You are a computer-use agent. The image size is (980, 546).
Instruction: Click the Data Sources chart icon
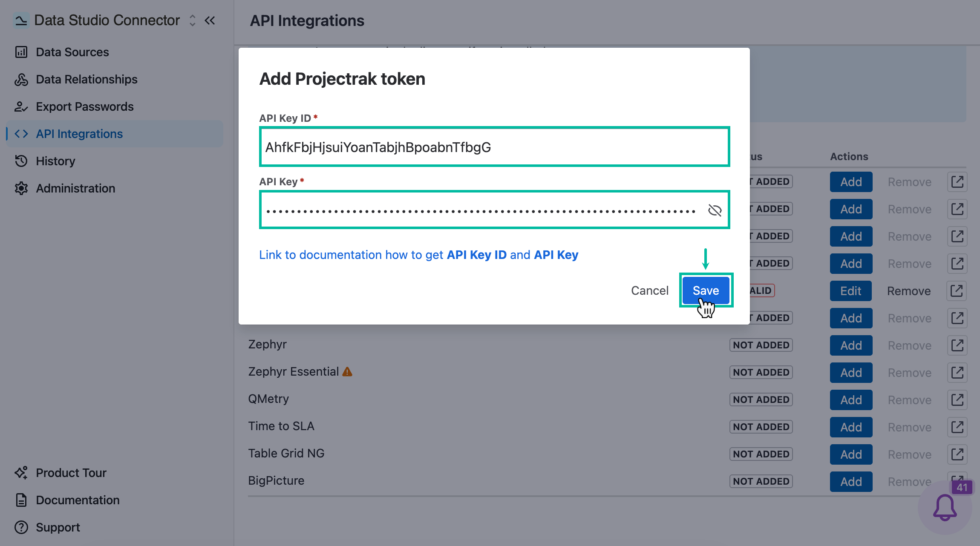tap(21, 52)
